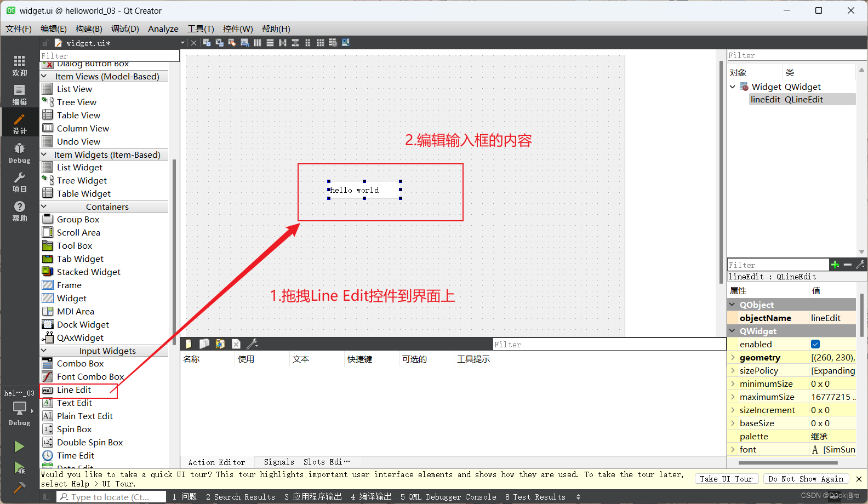Switch to Edit Widgets mode icon
The width and height of the screenshot is (868, 504).
tap(207, 43)
